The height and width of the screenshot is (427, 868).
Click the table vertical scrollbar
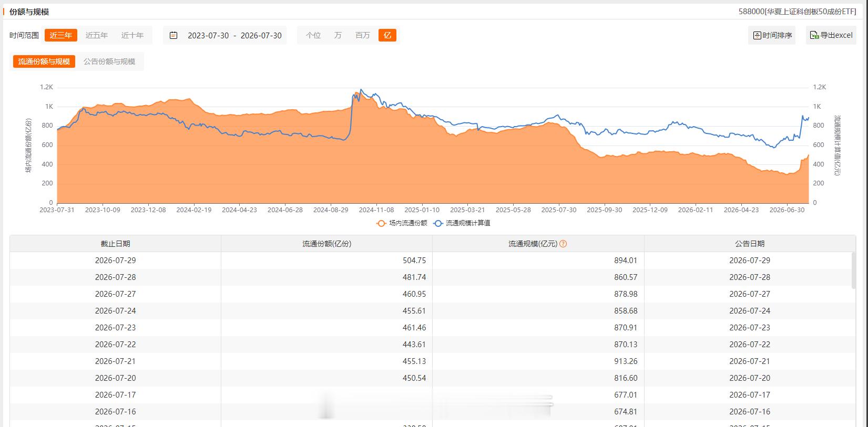853,270
